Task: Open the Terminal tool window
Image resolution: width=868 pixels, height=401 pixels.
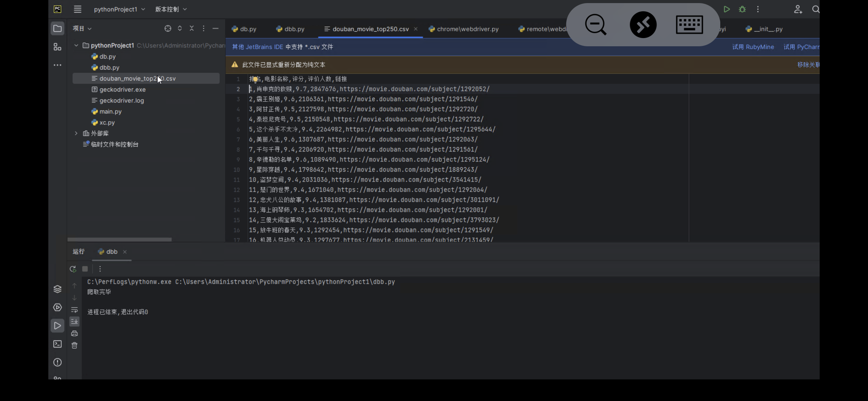Action: point(58,344)
